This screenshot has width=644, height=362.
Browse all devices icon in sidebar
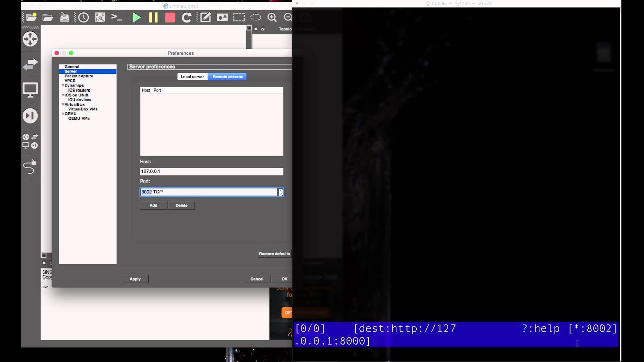coord(30,141)
